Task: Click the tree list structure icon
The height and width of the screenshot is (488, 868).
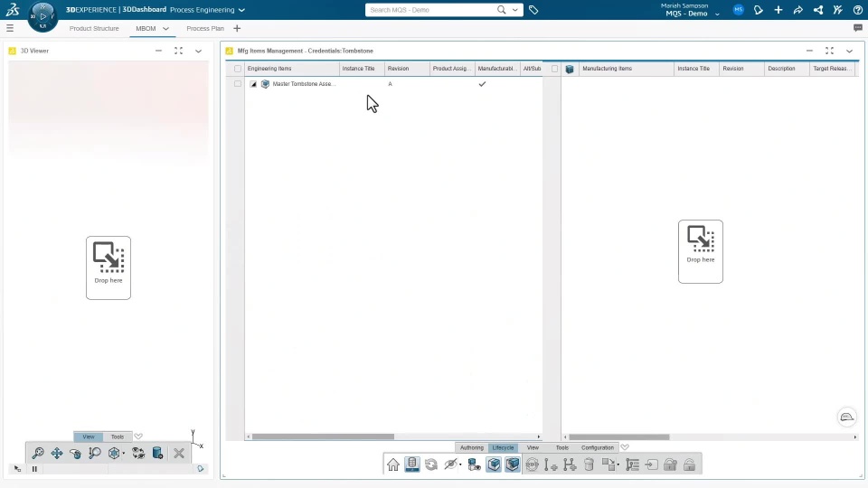Action: 632,465
